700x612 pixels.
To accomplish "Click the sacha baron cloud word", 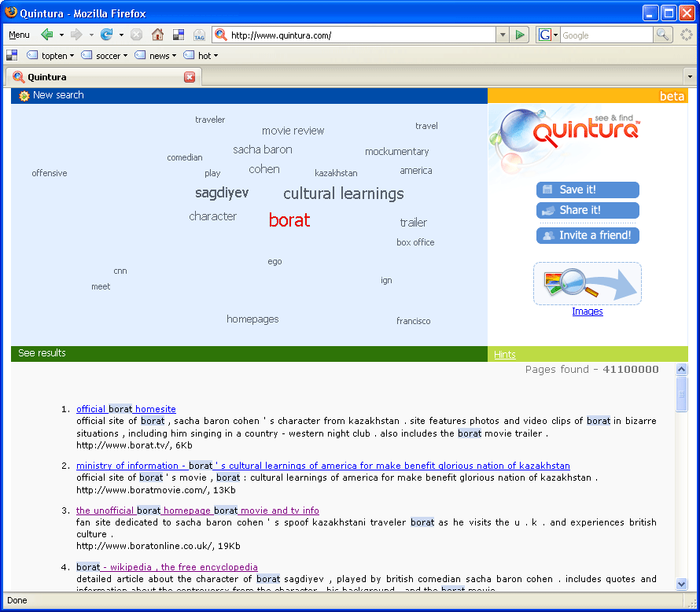I will point(263,149).
